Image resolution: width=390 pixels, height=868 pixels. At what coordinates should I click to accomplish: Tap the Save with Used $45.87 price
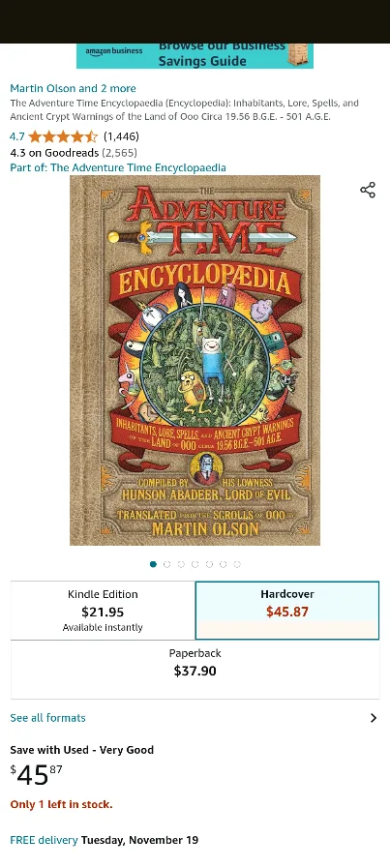click(36, 775)
